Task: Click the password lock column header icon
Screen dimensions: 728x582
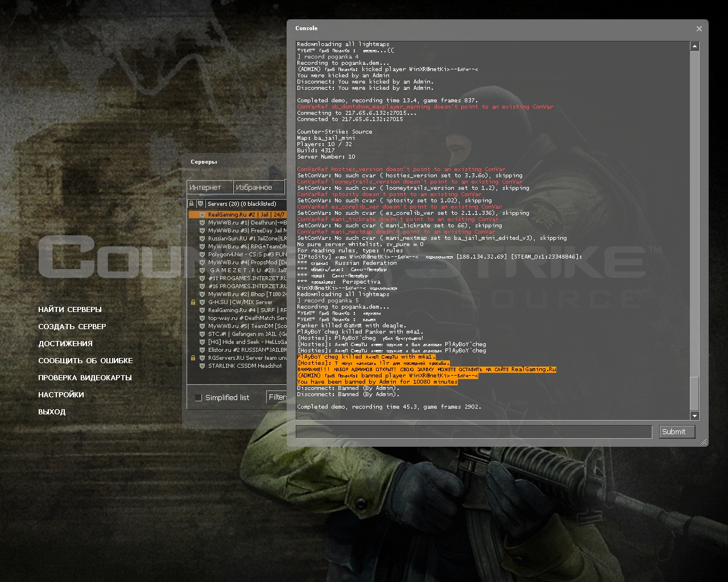Action: [192, 203]
